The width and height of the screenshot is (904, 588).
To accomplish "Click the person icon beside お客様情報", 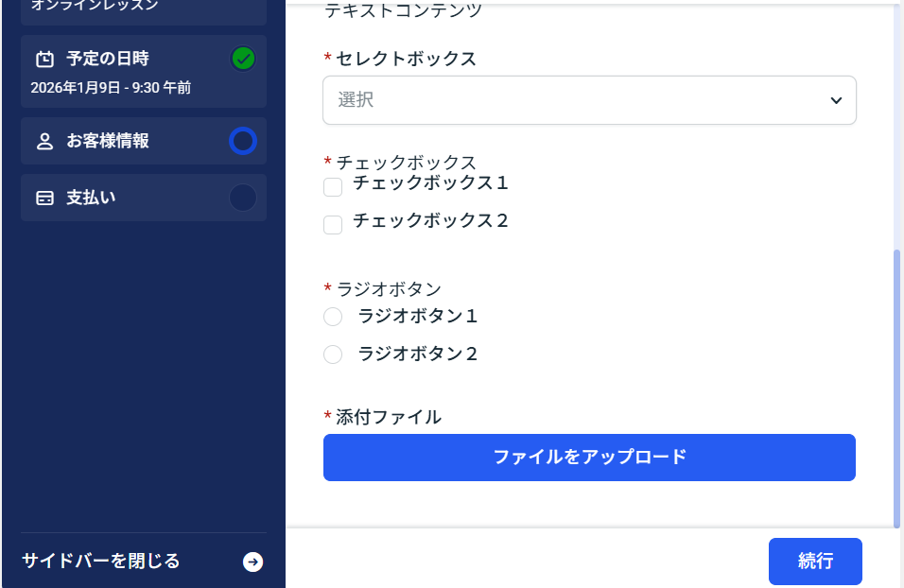I will coord(44,142).
